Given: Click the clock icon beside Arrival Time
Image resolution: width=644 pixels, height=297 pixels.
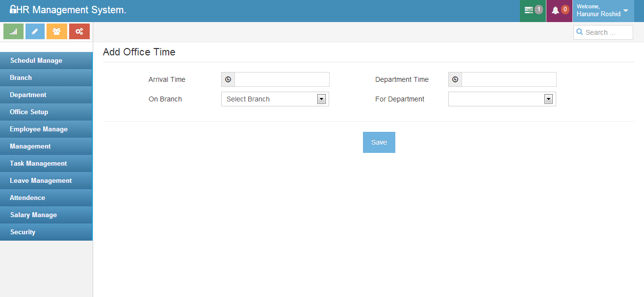Looking at the screenshot, I should (228, 79).
